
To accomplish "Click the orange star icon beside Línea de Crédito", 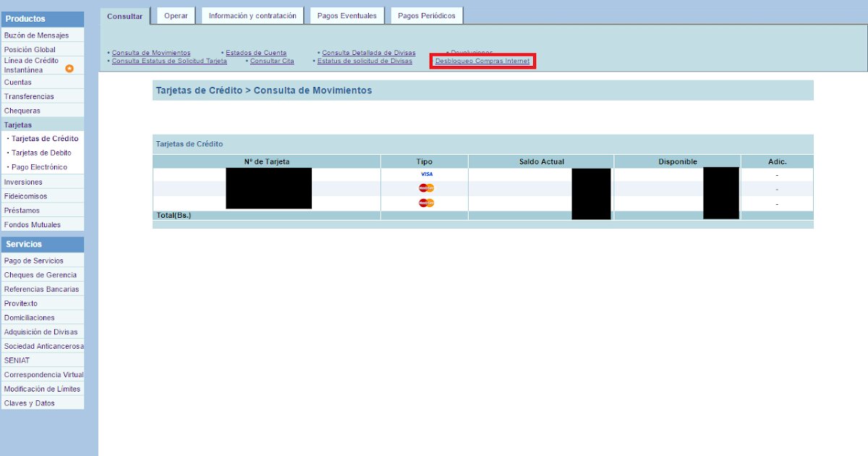I will pyautogui.click(x=69, y=68).
